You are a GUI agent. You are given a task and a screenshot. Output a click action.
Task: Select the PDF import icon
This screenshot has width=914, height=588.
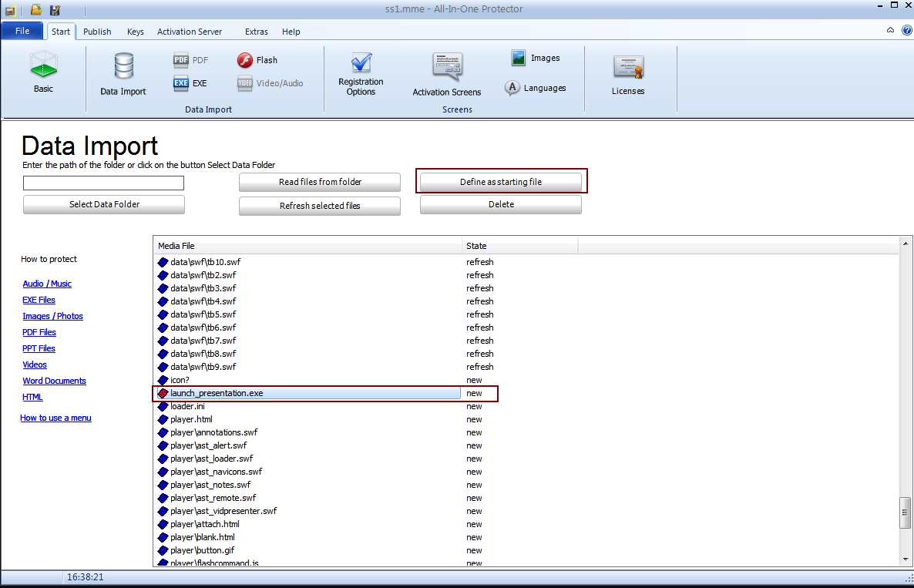click(181, 60)
